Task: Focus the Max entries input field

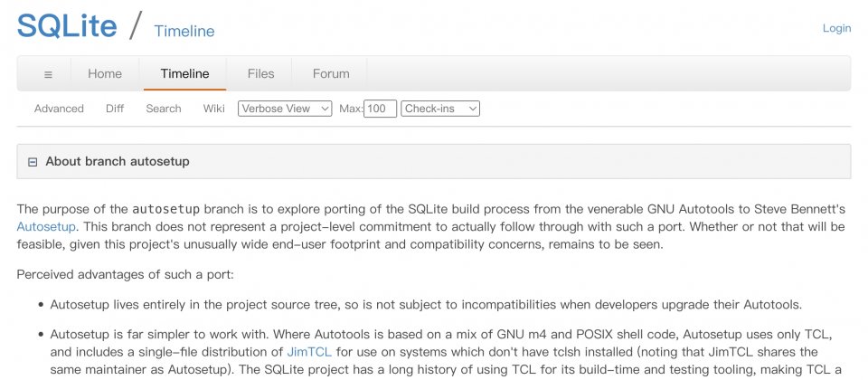Action: pos(381,109)
